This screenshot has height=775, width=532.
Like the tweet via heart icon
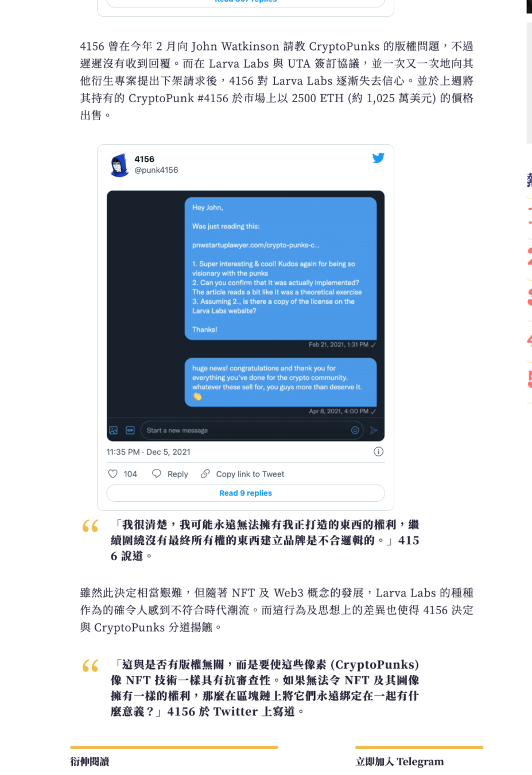(x=113, y=474)
